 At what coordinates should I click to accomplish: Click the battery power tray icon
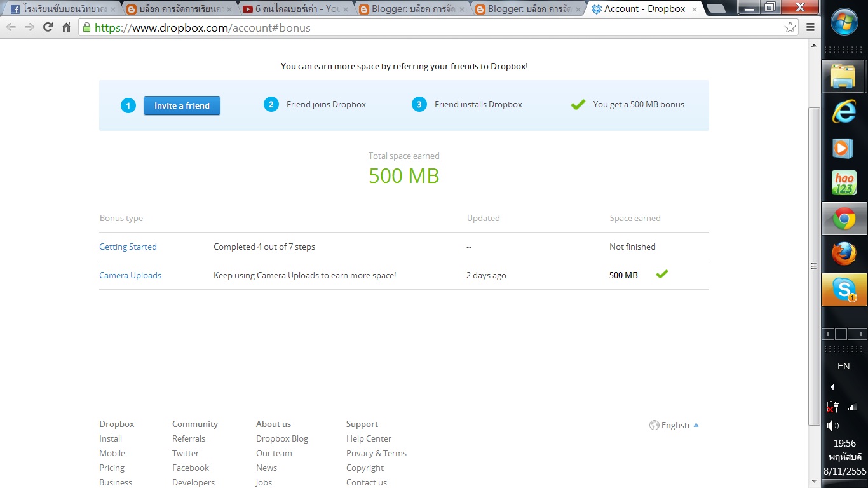(x=833, y=407)
